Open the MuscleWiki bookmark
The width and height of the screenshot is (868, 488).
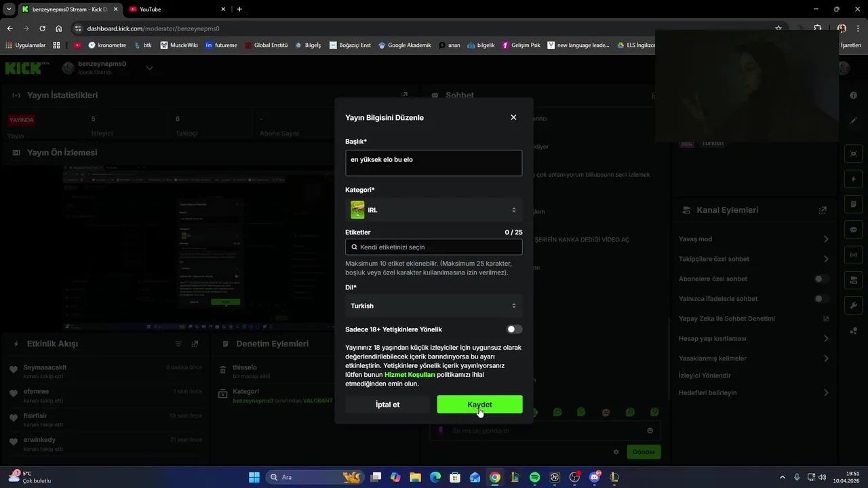[179, 45]
